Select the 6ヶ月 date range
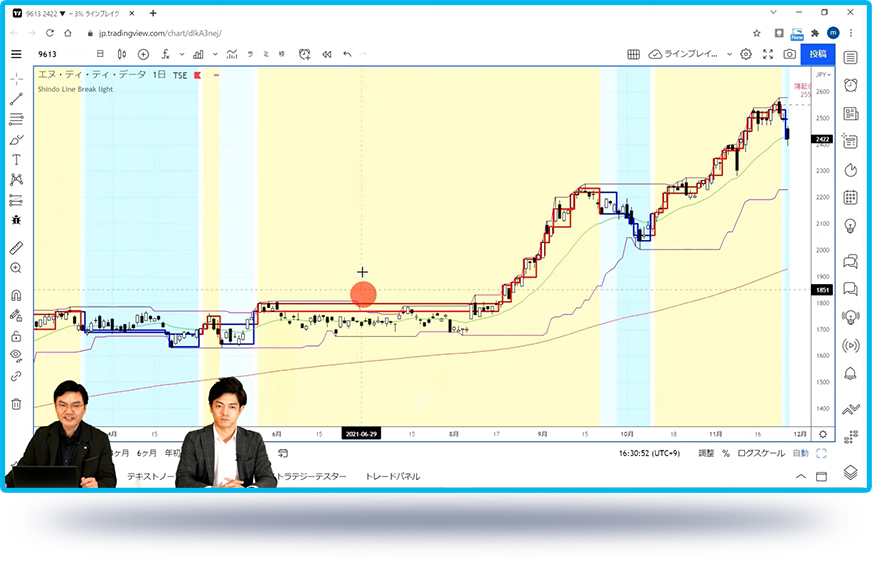Viewport: 872px width, 561px height. (x=147, y=453)
